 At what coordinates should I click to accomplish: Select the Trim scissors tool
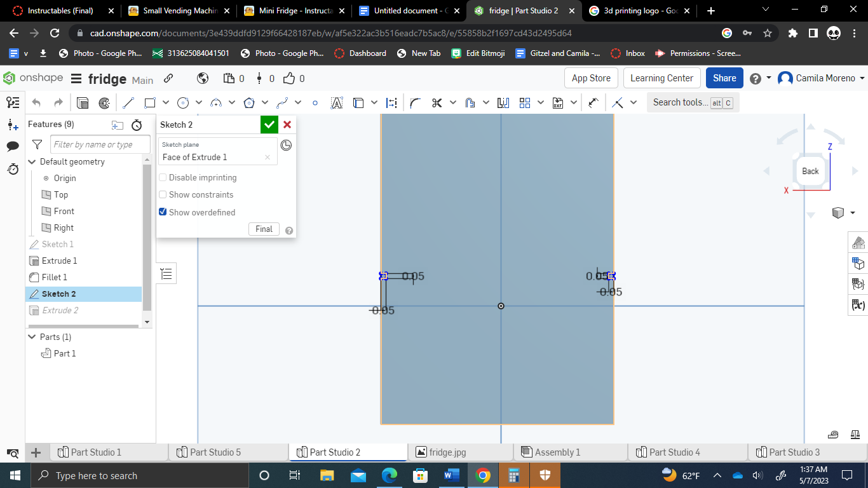pyautogui.click(x=437, y=102)
